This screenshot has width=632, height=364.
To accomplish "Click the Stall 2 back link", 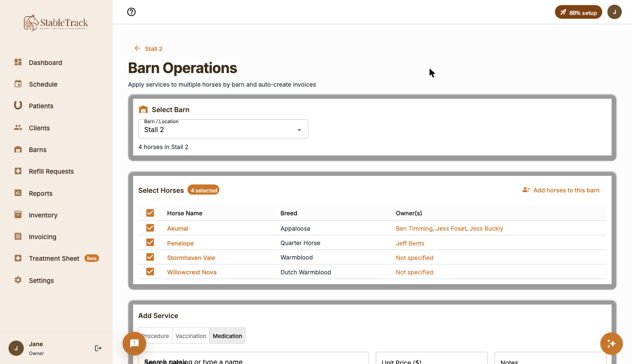I will [154, 49].
